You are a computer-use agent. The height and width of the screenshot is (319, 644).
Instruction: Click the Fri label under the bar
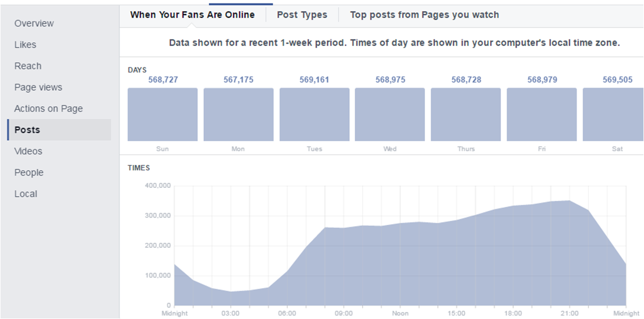point(542,149)
